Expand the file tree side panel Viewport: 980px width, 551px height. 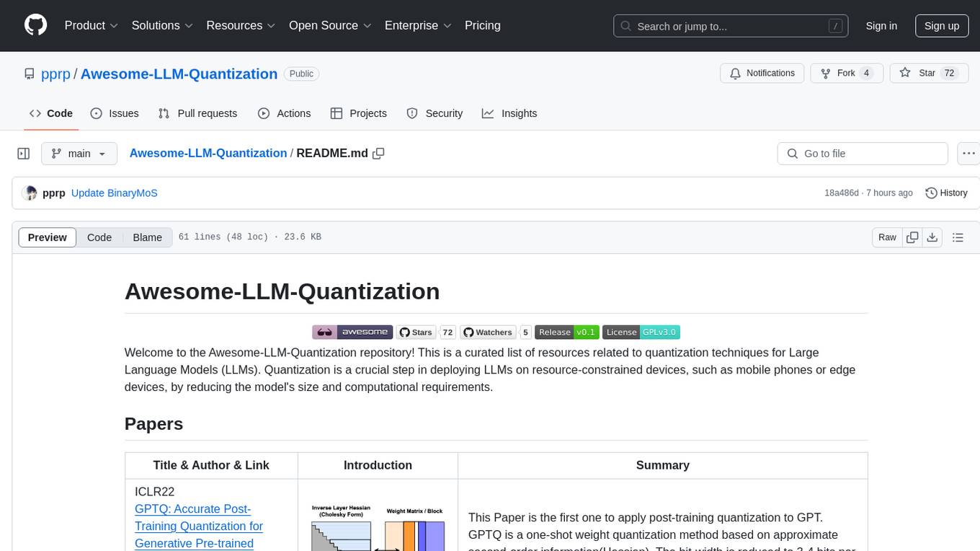tap(24, 154)
